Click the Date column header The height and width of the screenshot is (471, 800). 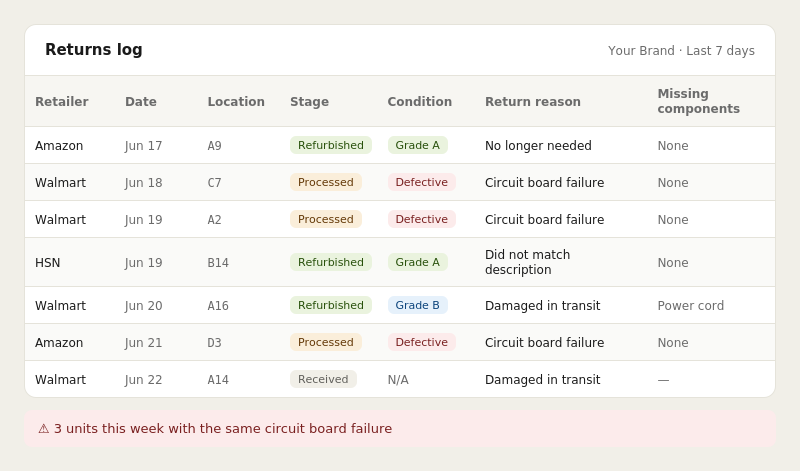click(141, 102)
